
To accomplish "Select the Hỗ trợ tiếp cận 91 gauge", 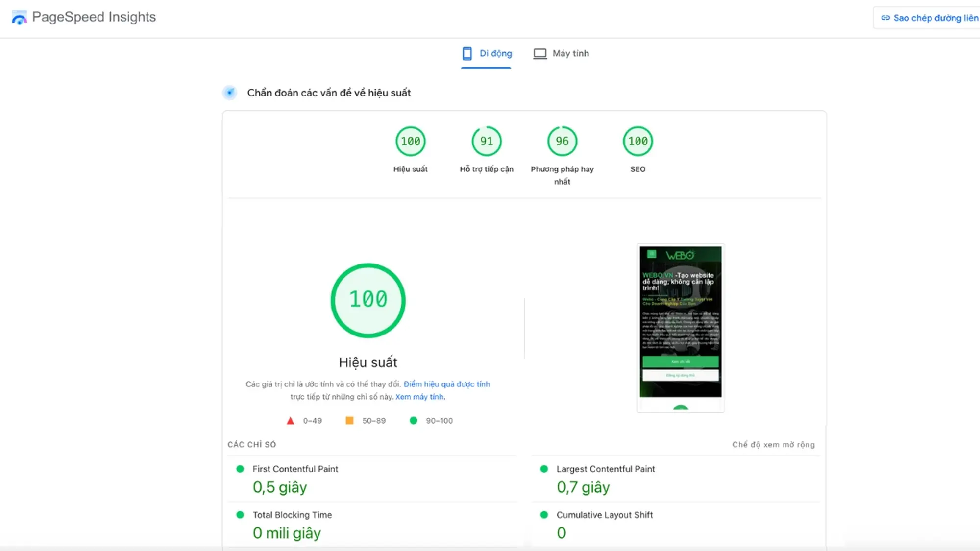I will pos(487,142).
